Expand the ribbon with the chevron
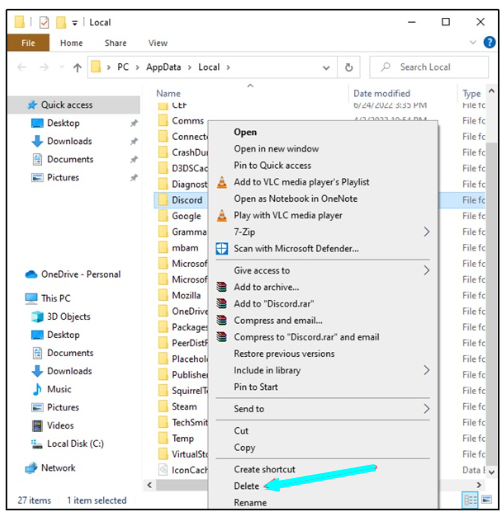This screenshot has height=523, width=504. click(x=473, y=43)
